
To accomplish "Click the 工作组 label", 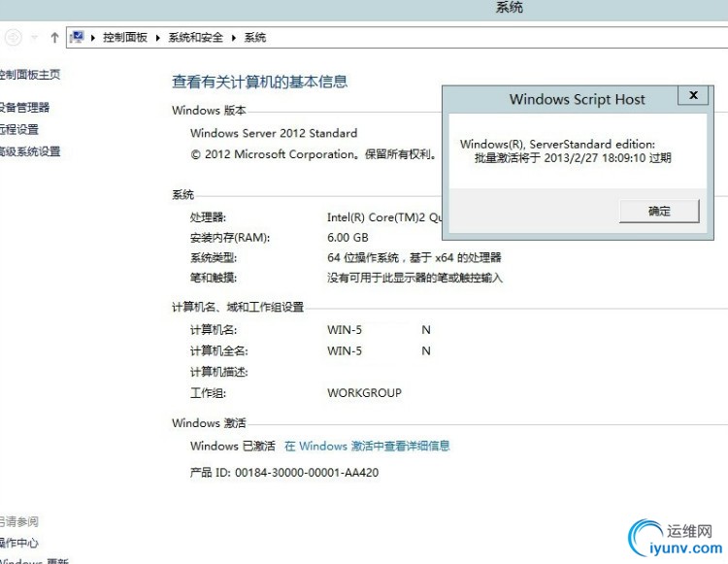I will click(x=208, y=393).
